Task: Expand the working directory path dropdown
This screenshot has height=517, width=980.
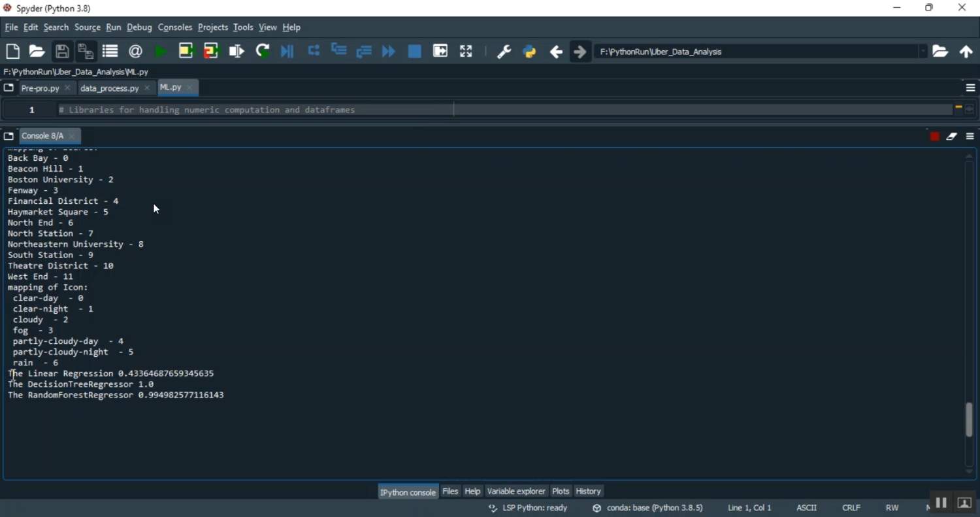Action: coord(923,52)
